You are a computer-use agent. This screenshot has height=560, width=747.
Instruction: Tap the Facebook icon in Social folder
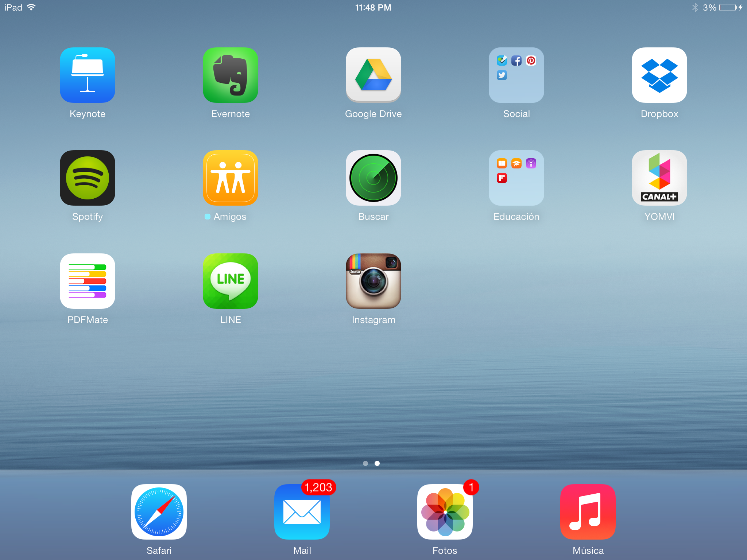516,61
